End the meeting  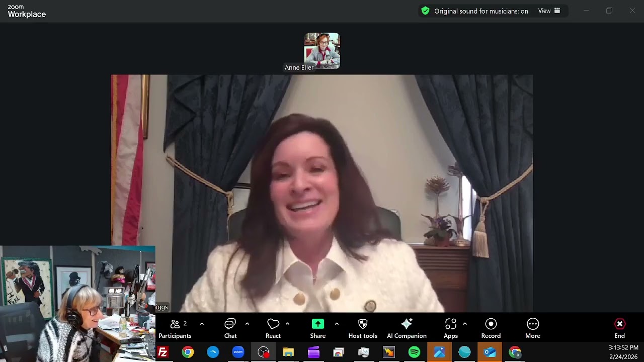tap(620, 329)
